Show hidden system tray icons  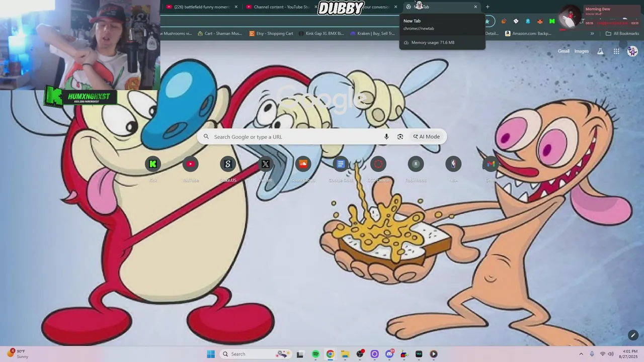(581, 354)
